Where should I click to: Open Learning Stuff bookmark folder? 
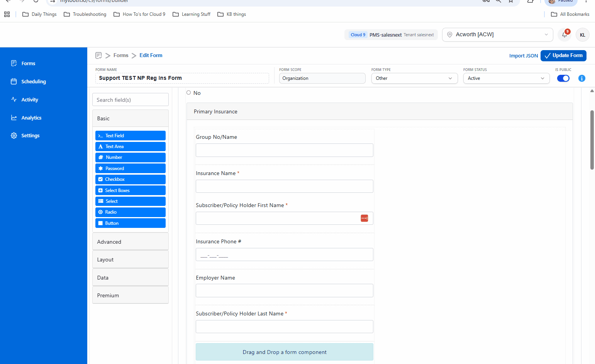[x=192, y=14]
